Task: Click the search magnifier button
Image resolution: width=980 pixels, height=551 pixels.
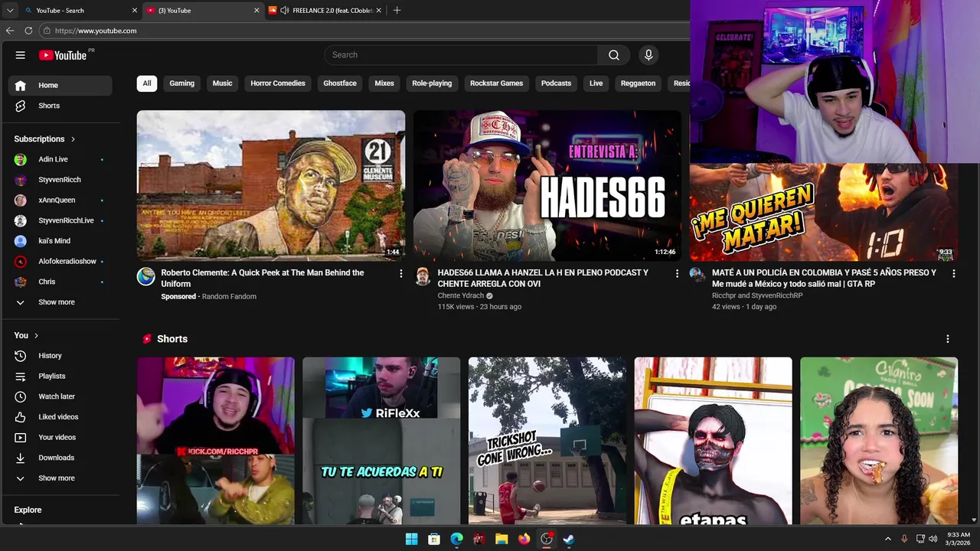Action: (614, 55)
